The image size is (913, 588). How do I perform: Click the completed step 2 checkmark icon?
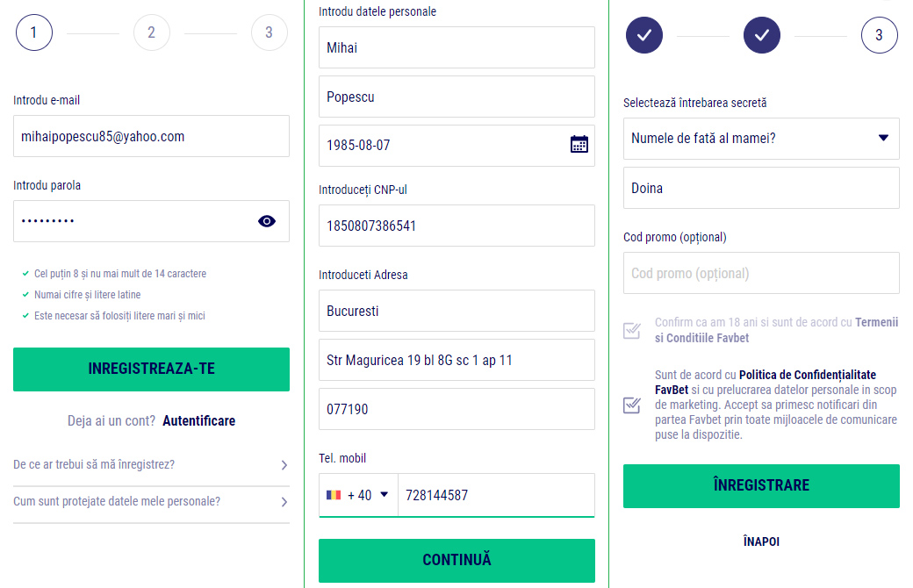(761, 35)
